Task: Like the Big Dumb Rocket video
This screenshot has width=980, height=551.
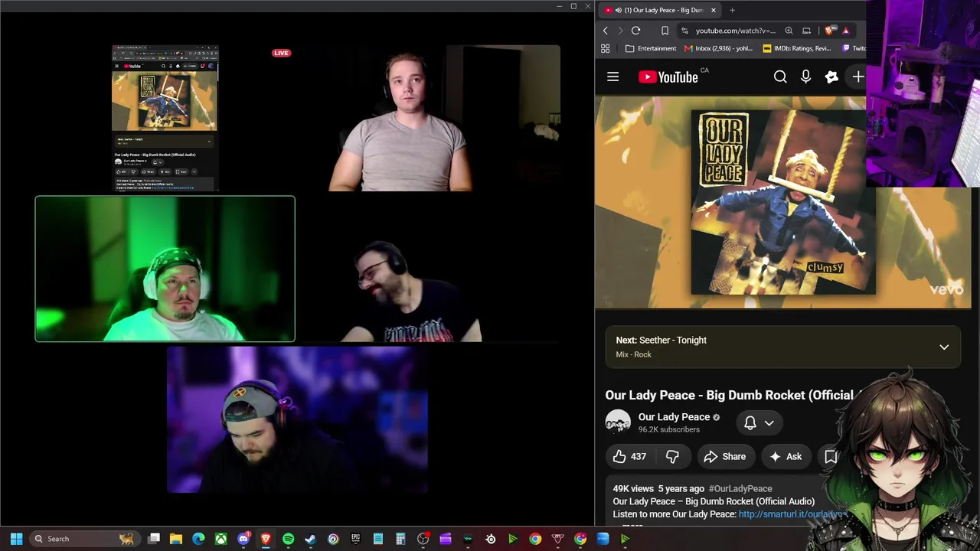Action: (629, 457)
